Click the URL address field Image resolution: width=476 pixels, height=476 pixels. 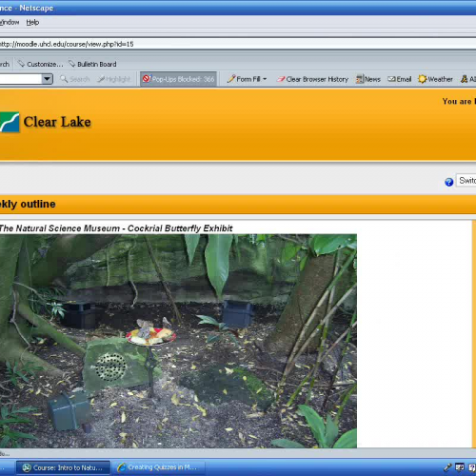click(x=238, y=44)
